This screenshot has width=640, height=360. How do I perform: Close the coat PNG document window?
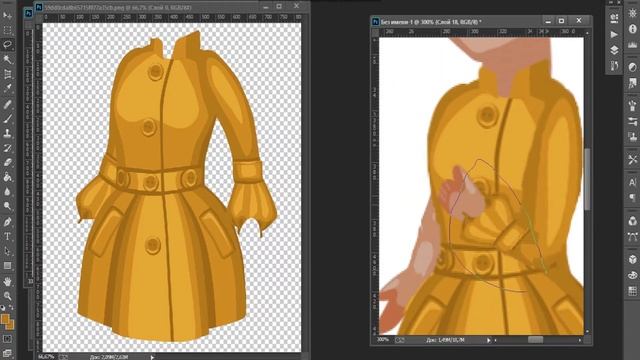(x=297, y=6)
